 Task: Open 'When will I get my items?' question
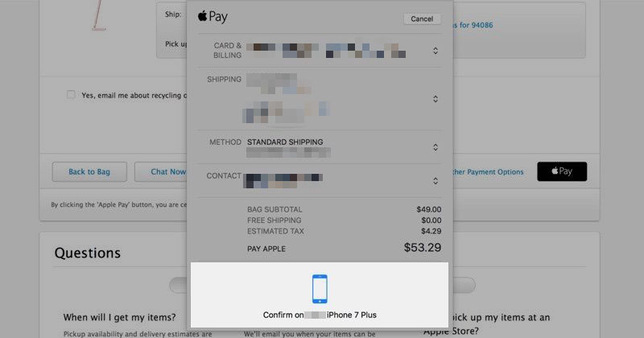119,317
